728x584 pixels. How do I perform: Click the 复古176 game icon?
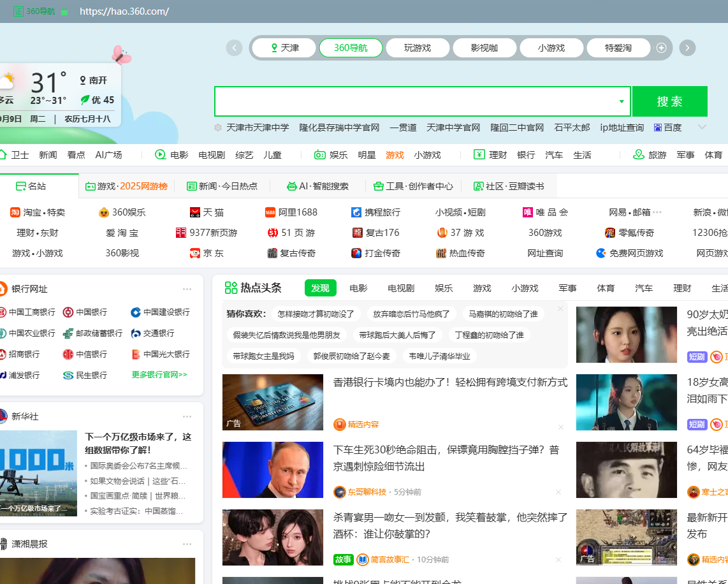(358, 233)
